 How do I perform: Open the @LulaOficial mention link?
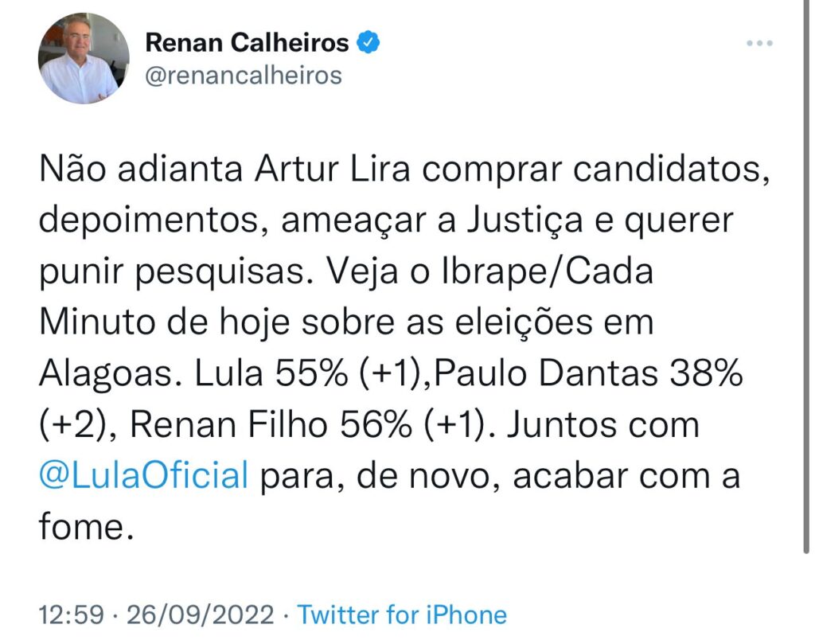[x=144, y=476]
